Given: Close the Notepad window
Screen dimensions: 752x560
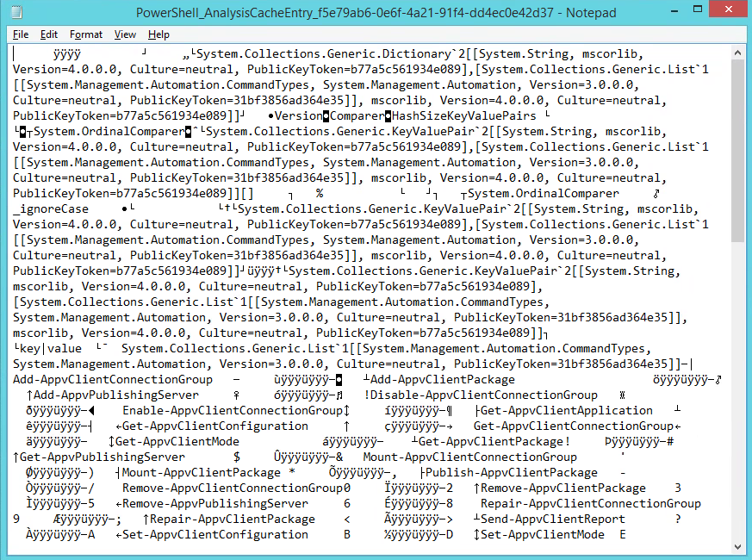Looking at the screenshot, I should pos(729,9).
